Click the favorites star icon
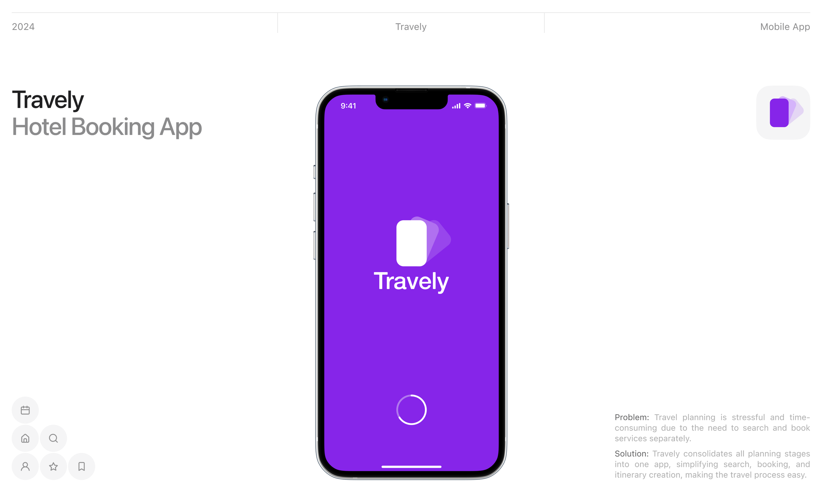The image size is (822, 504). point(53,467)
